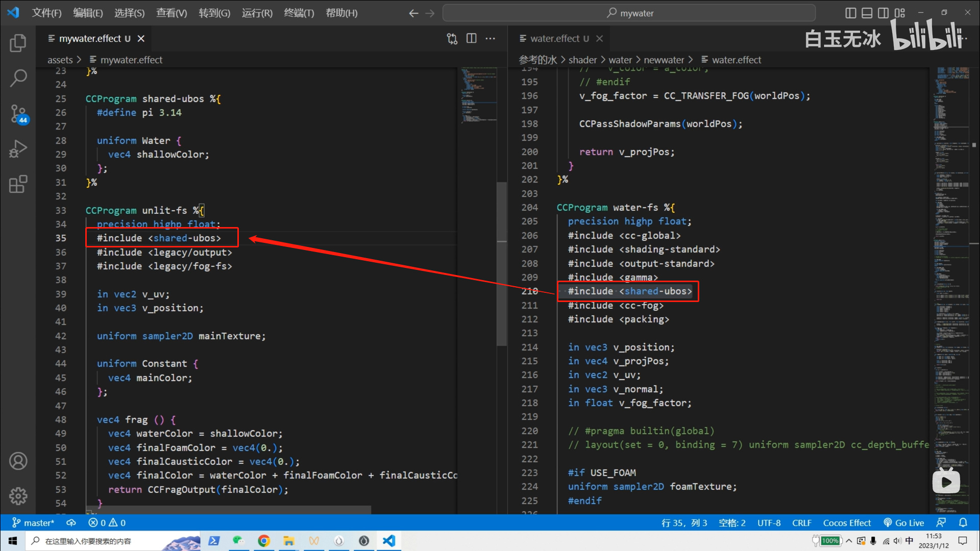Image resolution: width=980 pixels, height=551 pixels.
Task: Open the 终端(T) menu
Action: click(x=299, y=13)
